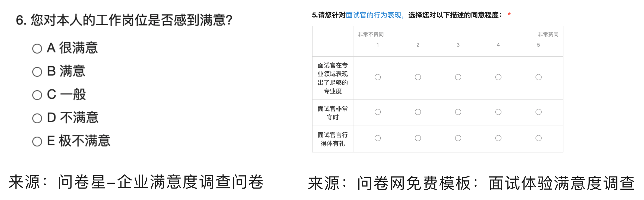
Task: Pick option D 不满意
Action: [37, 118]
